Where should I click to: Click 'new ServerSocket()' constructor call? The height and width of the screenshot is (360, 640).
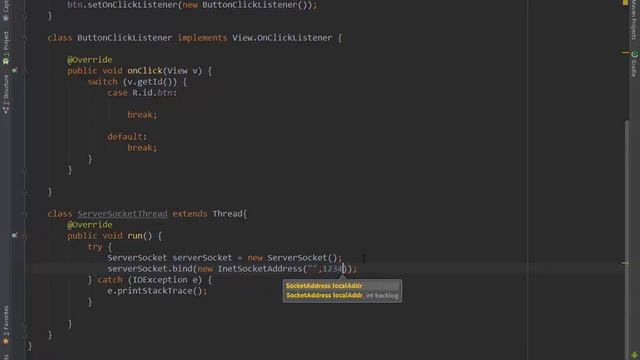coord(293,258)
